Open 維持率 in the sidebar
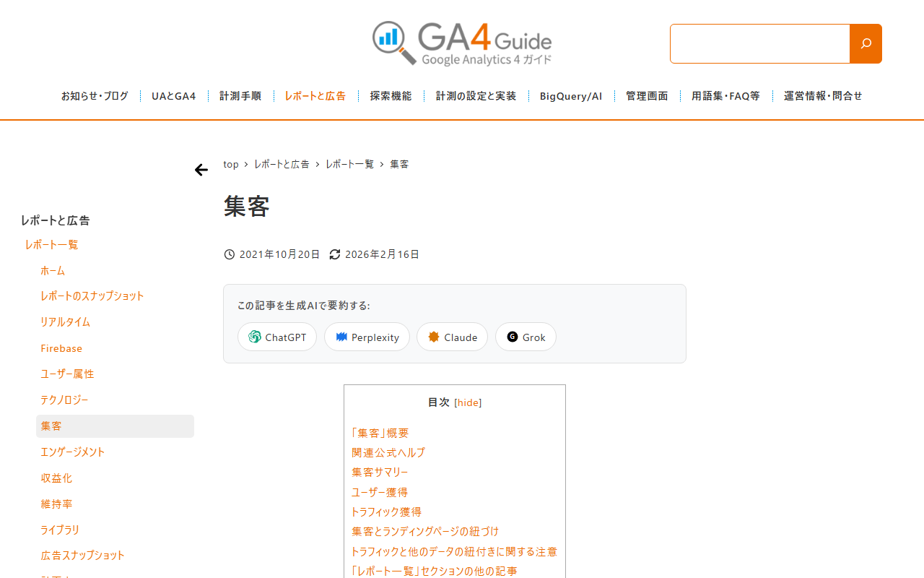 [x=56, y=504]
